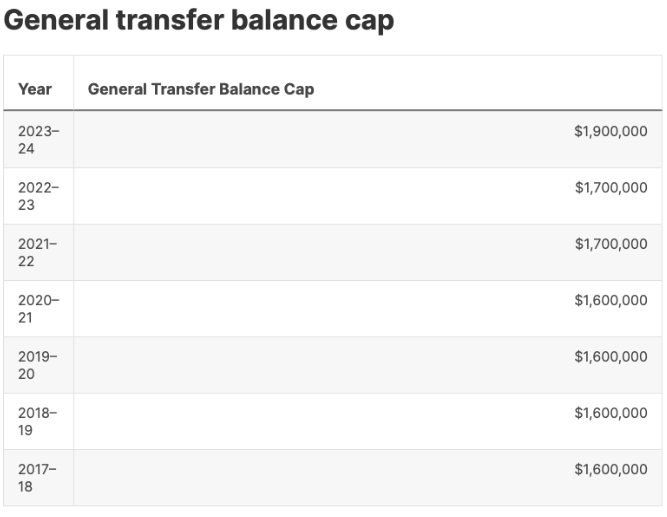Select the 2018–19 year cell
The width and height of the screenshot is (667, 517).
pyautogui.click(x=38, y=421)
